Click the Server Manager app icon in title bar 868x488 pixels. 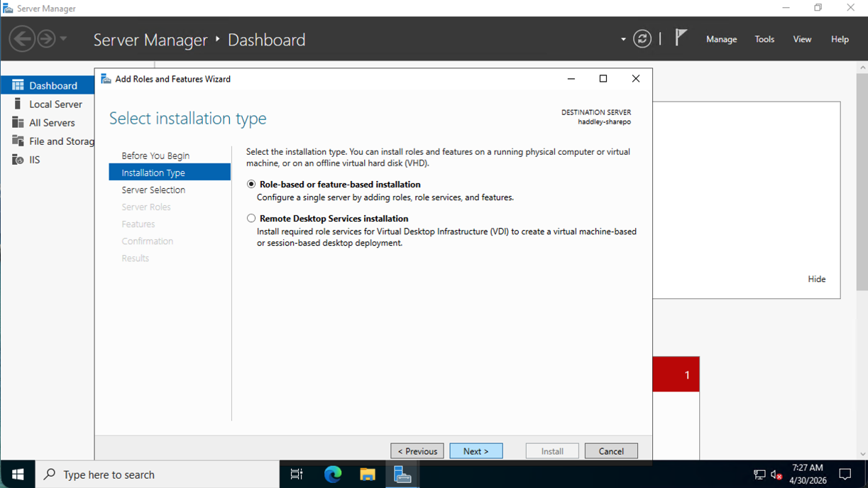coord(8,8)
